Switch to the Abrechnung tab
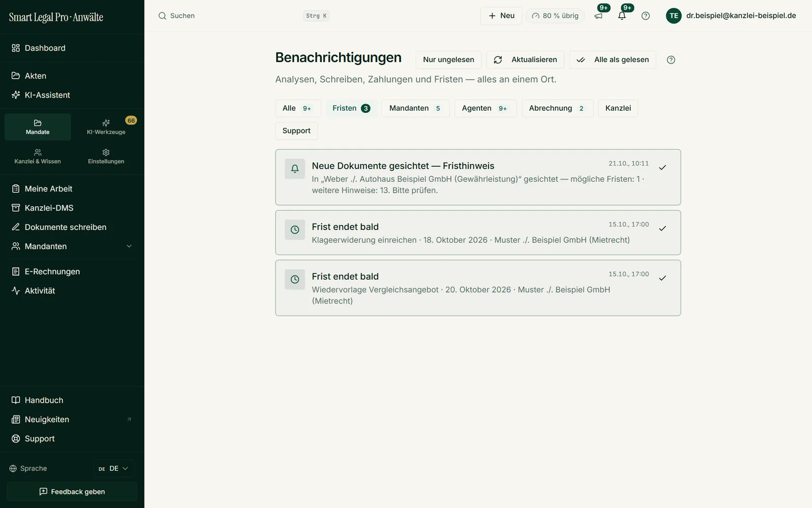 coord(557,108)
